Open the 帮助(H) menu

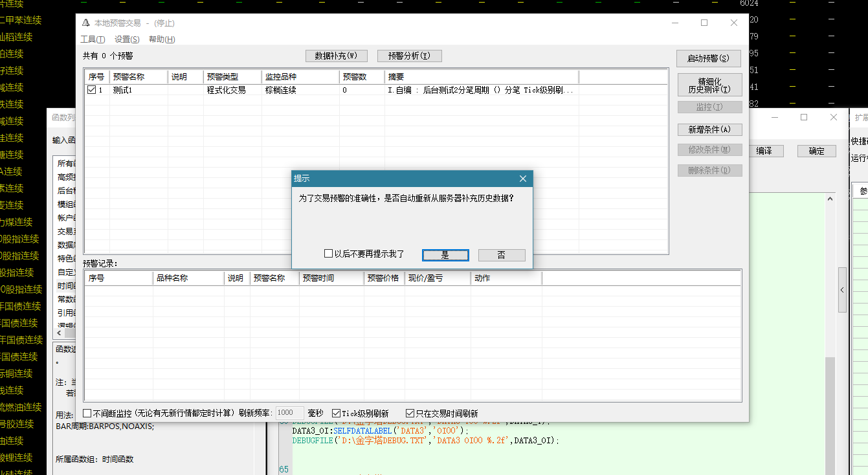point(162,39)
